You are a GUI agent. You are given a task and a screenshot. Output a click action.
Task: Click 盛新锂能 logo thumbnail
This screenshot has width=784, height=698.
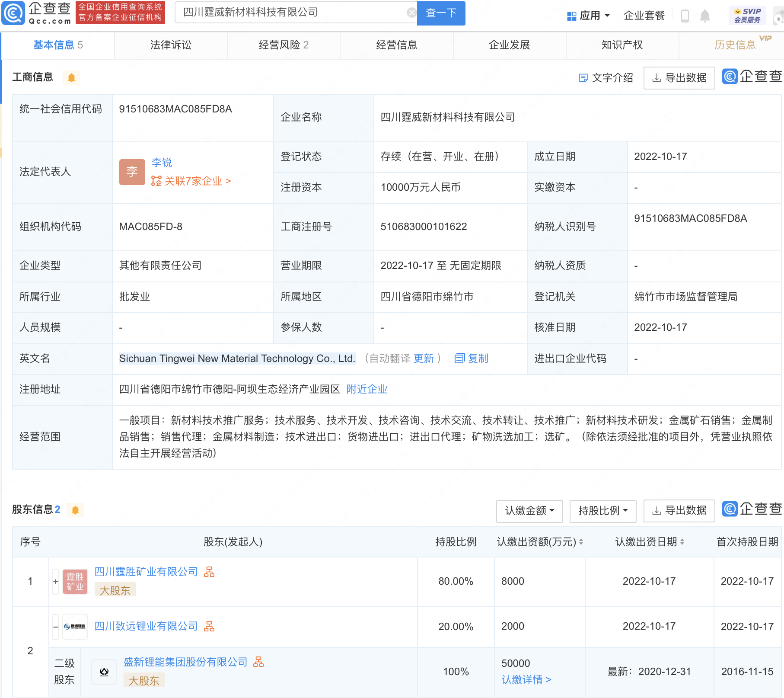pyautogui.click(x=104, y=672)
